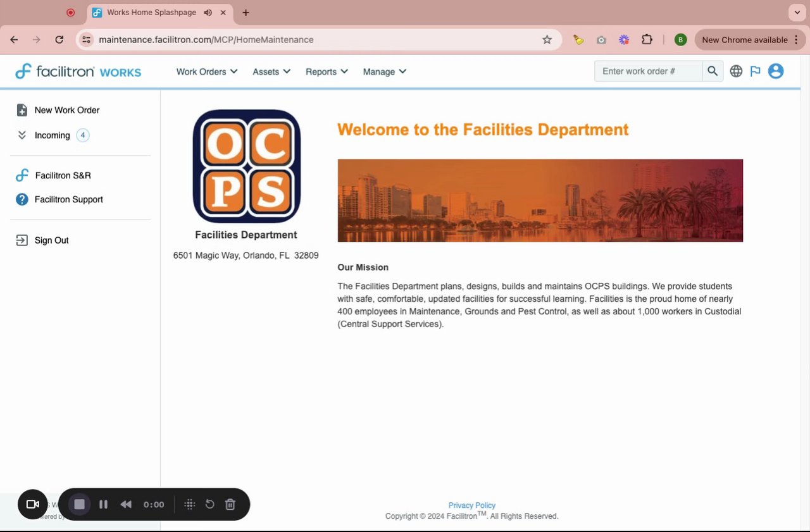The height and width of the screenshot is (532, 810).
Task: Open Facilitron S&R link
Action: [63, 175]
